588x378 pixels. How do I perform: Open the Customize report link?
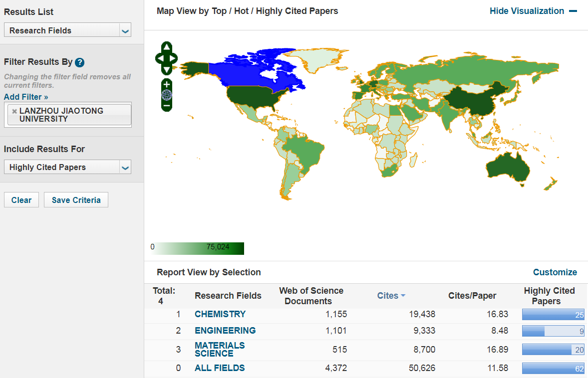click(x=555, y=272)
